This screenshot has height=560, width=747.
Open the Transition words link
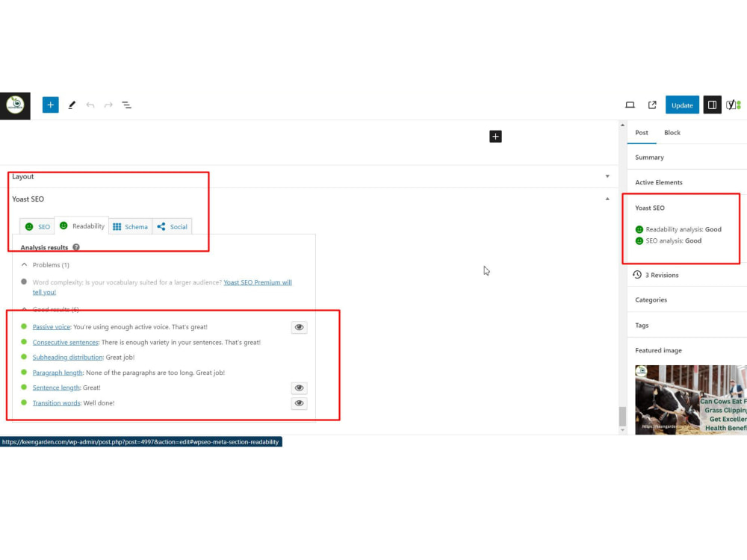(x=56, y=403)
